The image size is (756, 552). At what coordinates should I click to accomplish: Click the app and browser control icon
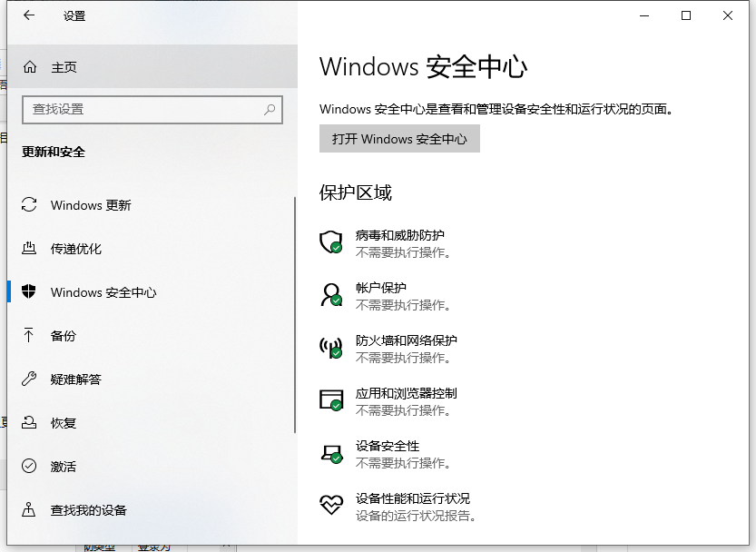(331, 400)
